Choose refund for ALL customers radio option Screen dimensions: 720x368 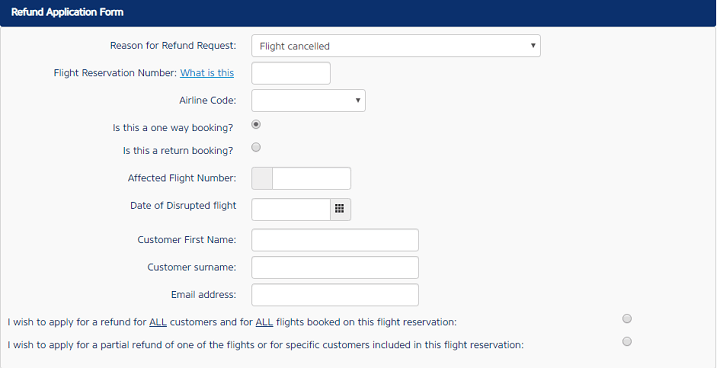(x=627, y=319)
